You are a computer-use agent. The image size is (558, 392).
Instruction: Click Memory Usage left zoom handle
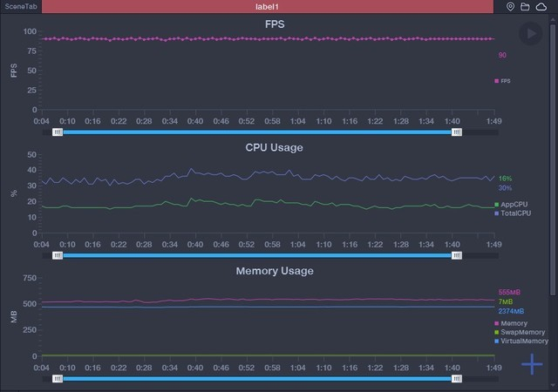point(58,379)
